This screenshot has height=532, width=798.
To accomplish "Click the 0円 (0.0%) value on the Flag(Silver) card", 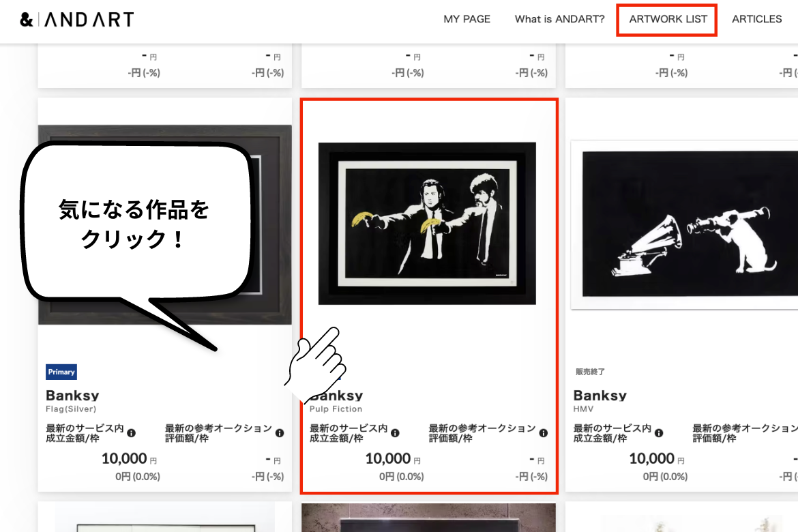I will click(x=137, y=477).
